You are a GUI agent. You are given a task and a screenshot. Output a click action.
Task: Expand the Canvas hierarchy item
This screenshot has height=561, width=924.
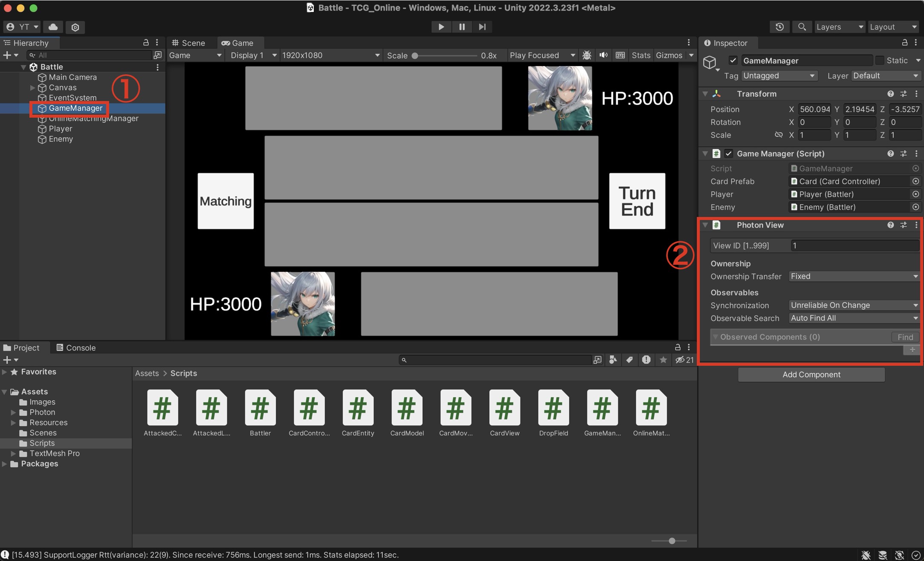[32, 88]
